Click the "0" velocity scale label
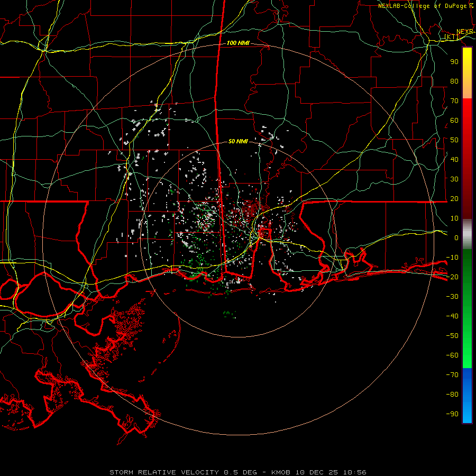The image size is (476, 476). [456, 237]
